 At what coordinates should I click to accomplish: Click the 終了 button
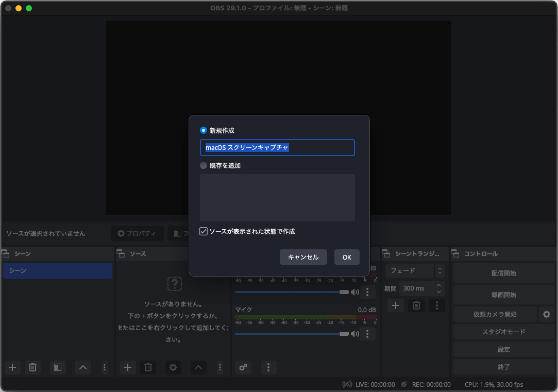[x=503, y=367]
